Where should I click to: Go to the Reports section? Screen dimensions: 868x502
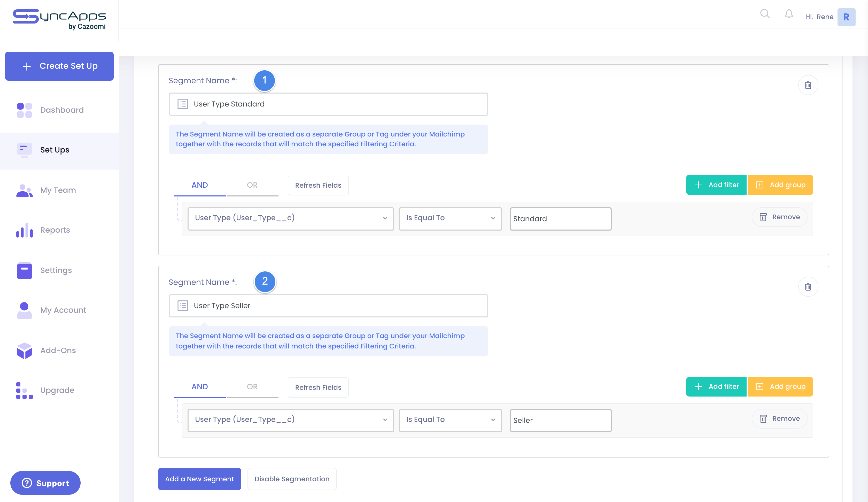[55, 230]
